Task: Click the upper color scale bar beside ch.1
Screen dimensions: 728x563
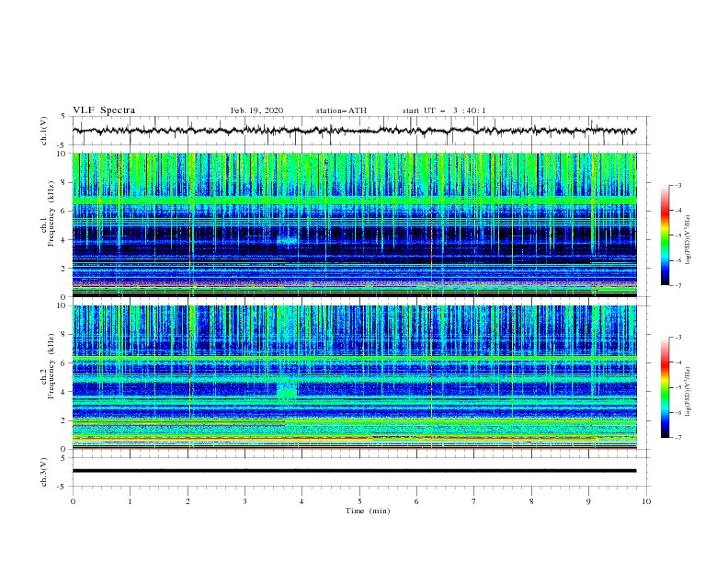Action: (x=665, y=236)
